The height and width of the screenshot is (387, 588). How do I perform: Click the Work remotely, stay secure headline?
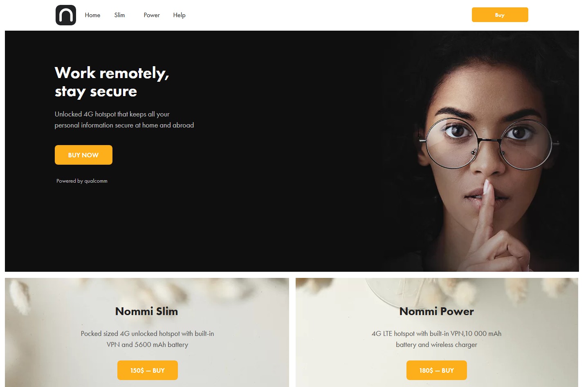tap(112, 82)
